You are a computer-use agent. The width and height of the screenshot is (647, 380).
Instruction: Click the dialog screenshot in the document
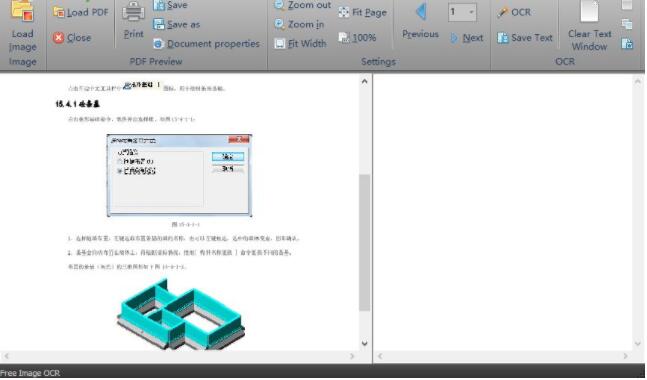179,175
